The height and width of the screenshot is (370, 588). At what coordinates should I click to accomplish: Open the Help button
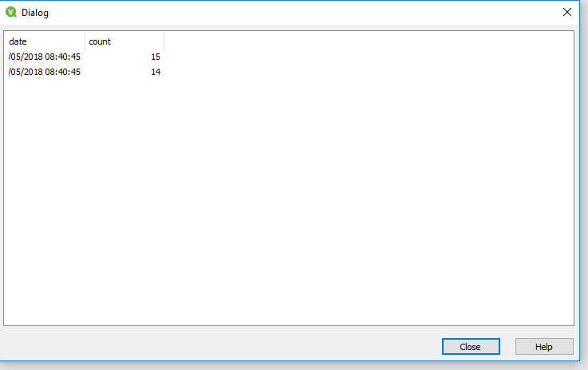[x=544, y=346]
